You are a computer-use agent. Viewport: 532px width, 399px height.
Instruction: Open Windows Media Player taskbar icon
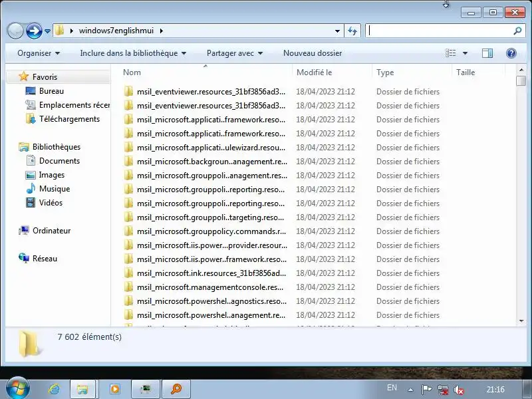(x=114, y=389)
